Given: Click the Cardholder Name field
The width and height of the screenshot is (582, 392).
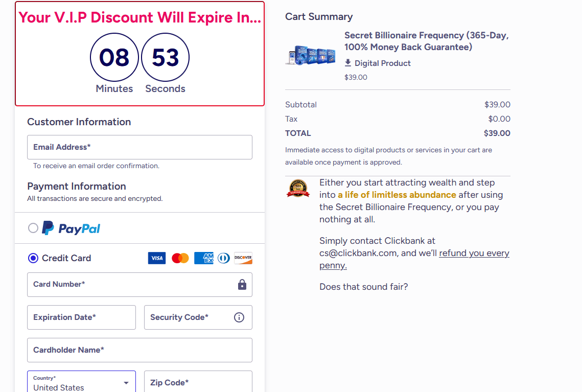Looking at the screenshot, I should pyautogui.click(x=139, y=350).
